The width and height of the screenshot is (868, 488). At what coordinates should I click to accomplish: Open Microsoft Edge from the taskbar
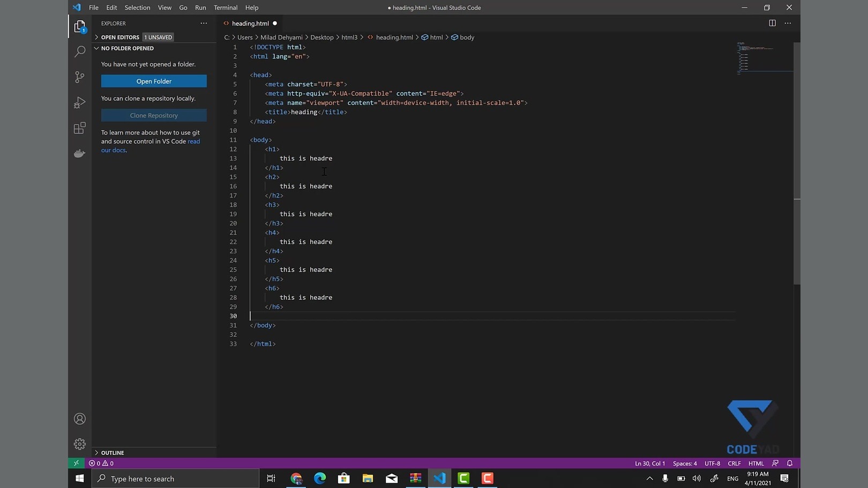[320, 478]
